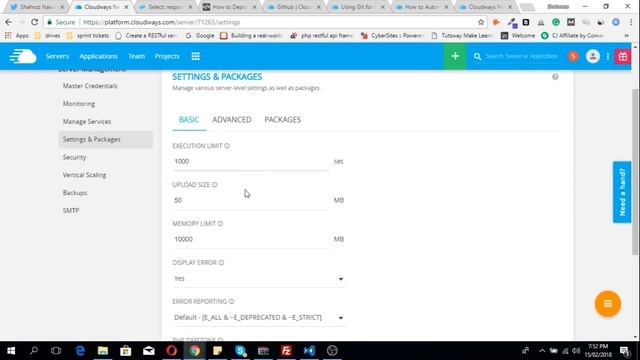Click the help icon beside Settings & Packages

555,77
